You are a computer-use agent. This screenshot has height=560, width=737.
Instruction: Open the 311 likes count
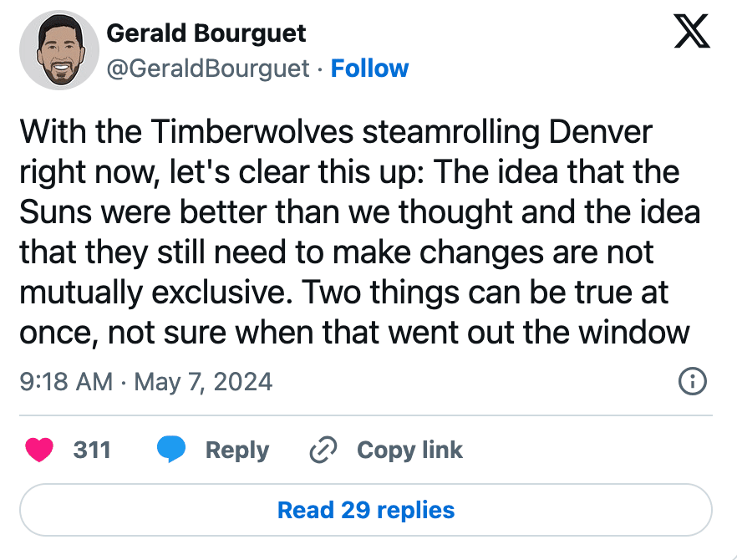pos(92,450)
